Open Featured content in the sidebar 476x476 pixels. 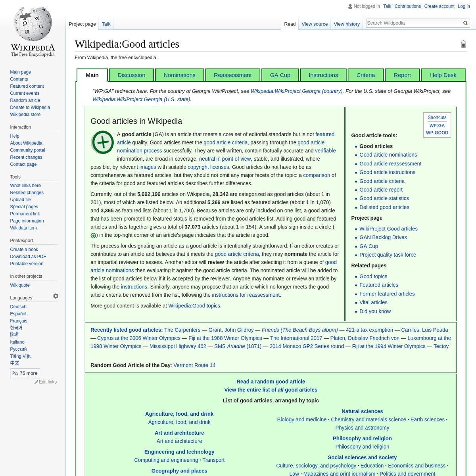coord(27,86)
